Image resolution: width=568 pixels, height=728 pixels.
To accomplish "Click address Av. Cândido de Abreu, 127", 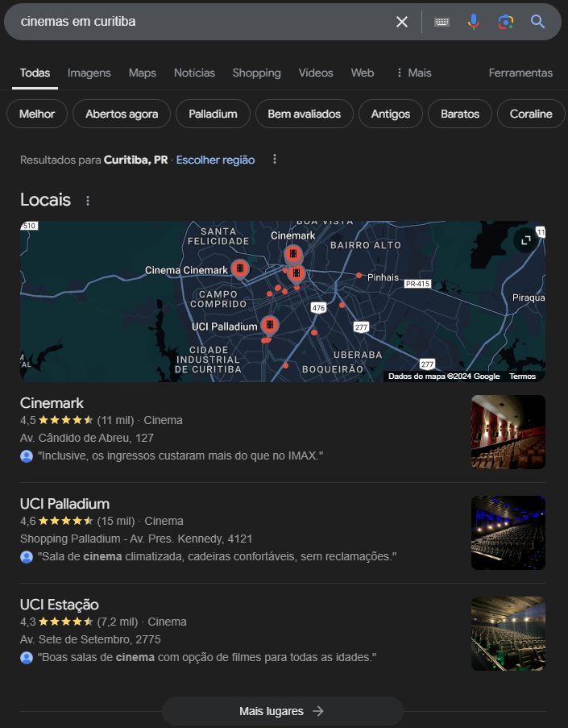I will tap(87, 438).
